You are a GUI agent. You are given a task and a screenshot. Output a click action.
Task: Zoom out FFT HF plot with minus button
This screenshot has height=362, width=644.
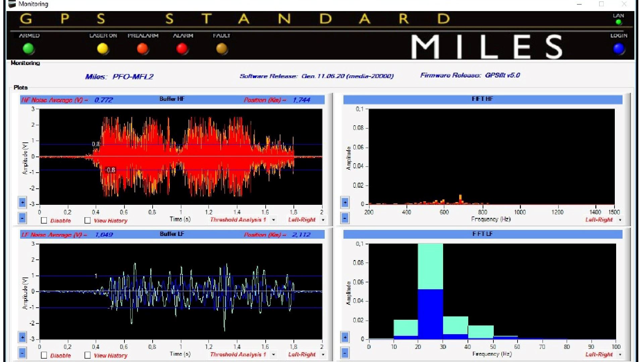[x=345, y=218]
